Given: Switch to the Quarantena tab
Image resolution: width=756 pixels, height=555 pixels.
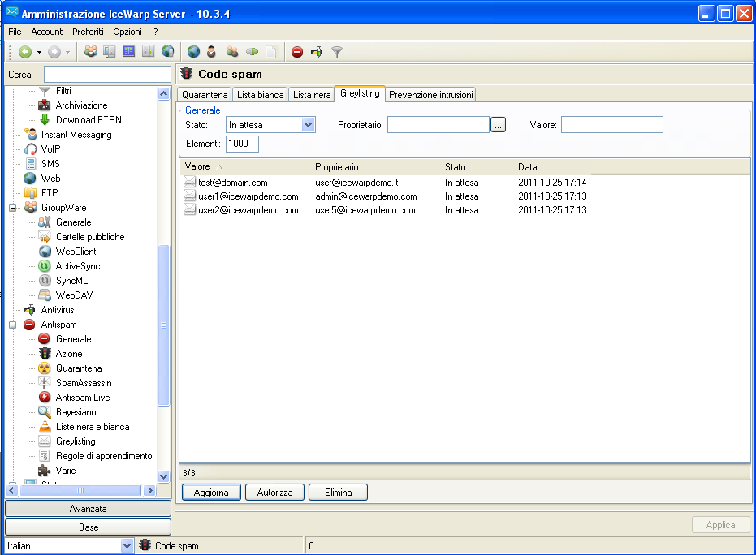Looking at the screenshot, I should pyautogui.click(x=205, y=95).
